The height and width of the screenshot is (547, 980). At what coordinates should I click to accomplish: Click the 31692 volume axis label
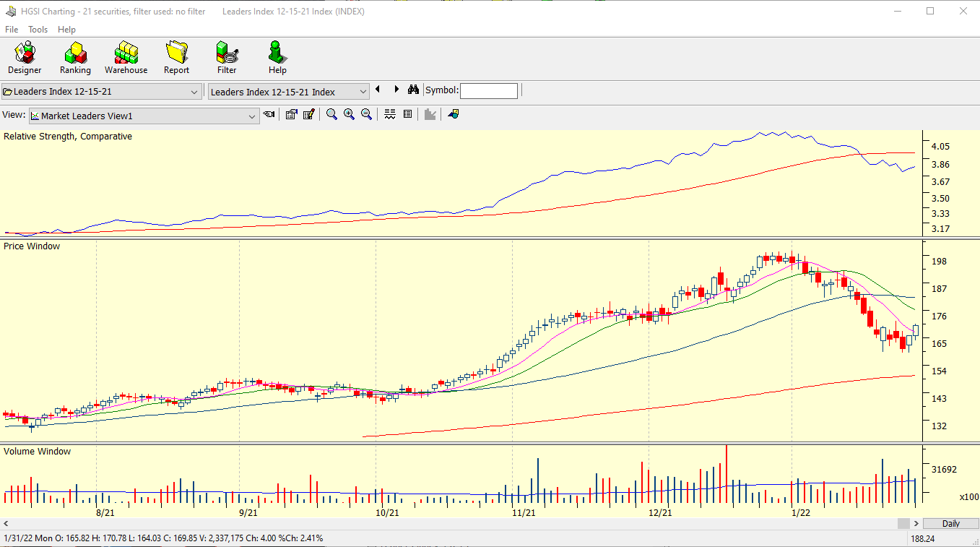point(944,469)
